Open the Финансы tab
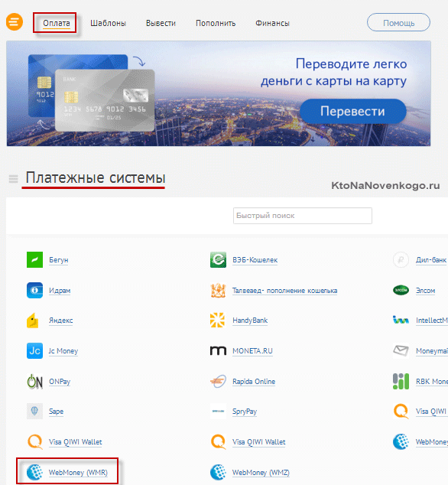This screenshot has height=485, width=448. (x=272, y=23)
